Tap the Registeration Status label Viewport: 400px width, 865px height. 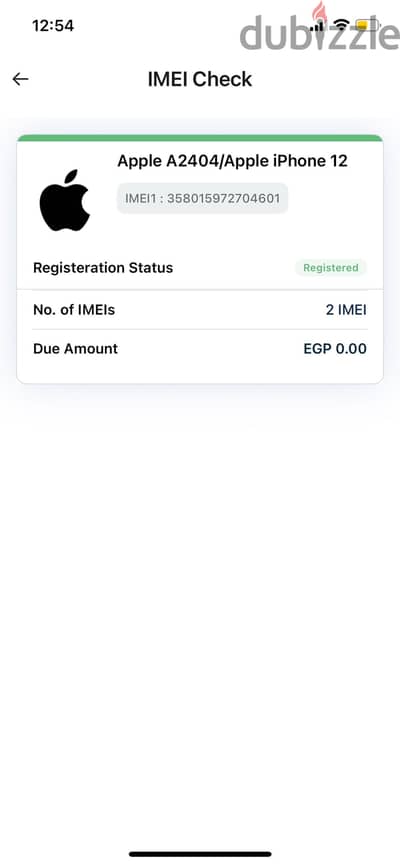(x=103, y=268)
